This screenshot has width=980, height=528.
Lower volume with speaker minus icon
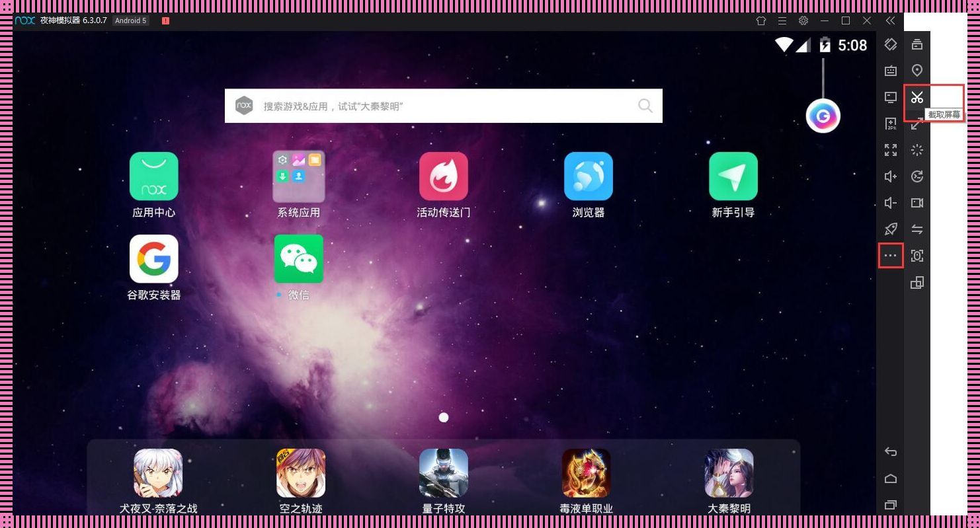(891, 203)
